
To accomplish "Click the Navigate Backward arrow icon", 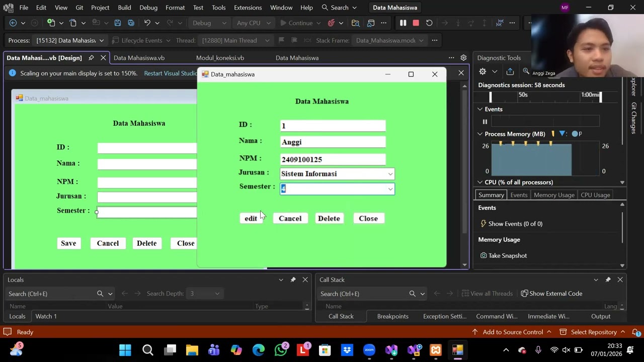I will 13,23.
